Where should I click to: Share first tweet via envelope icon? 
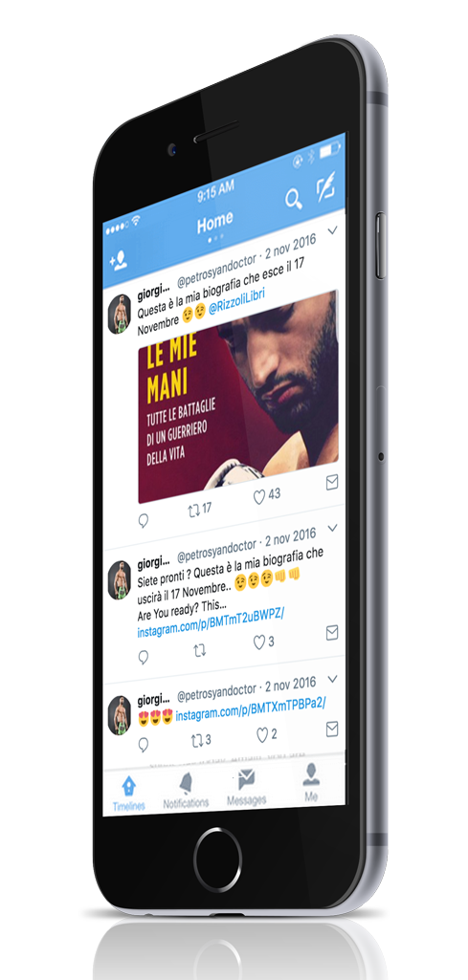point(332,482)
